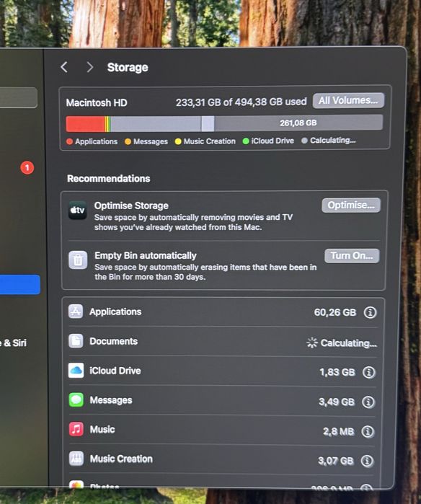Click the red Applications segment in storage bar

85,124
